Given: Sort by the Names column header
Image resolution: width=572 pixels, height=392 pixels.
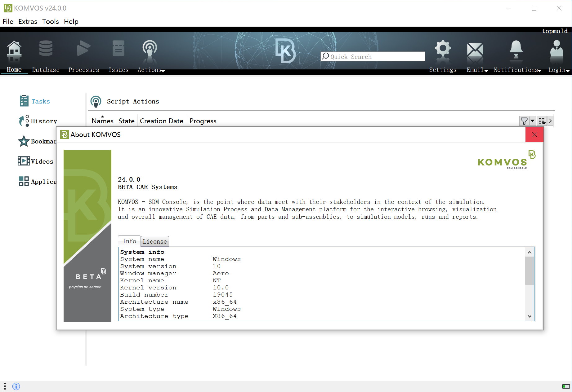Looking at the screenshot, I should click(x=102, y=121).
